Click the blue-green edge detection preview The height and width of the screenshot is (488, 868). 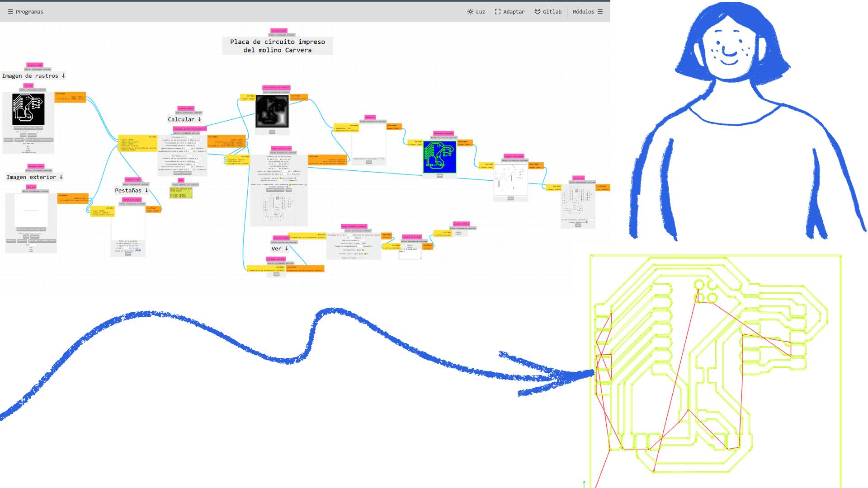tap(439, 157)
